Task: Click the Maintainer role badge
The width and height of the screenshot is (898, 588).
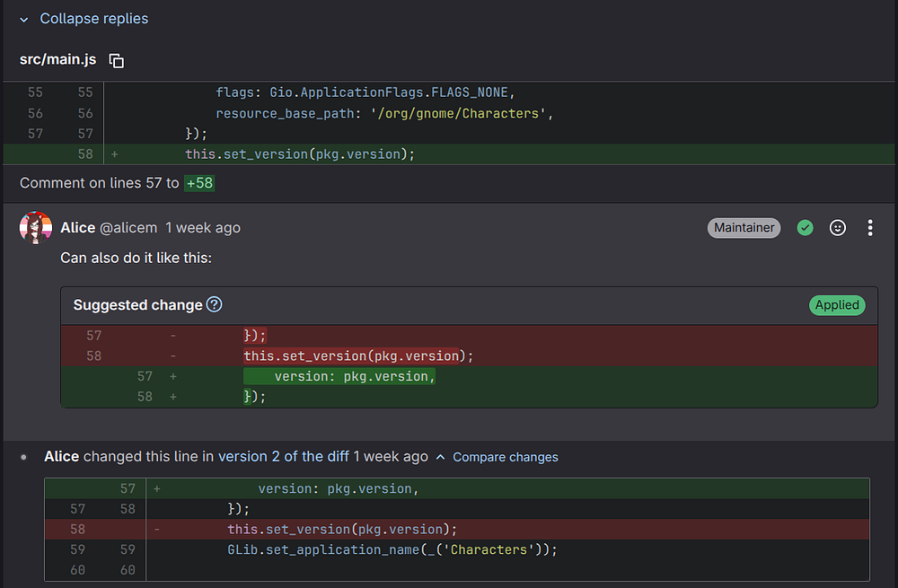Action: click(744, 228)
